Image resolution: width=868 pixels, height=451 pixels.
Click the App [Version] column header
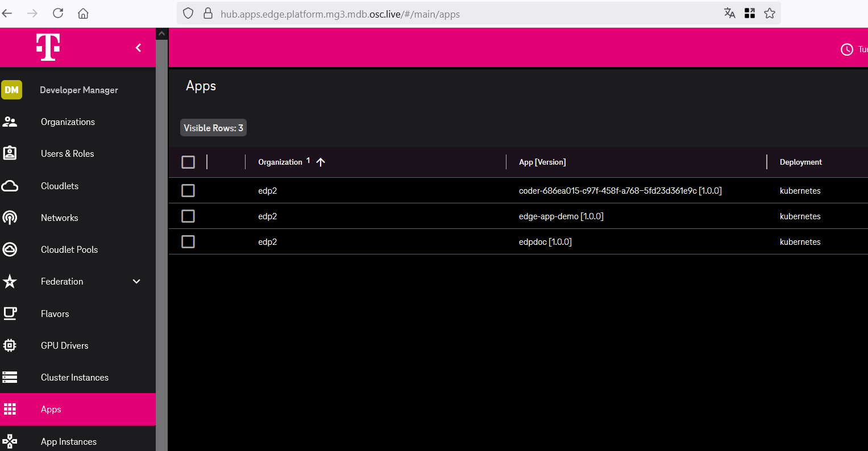coord(542,162)
